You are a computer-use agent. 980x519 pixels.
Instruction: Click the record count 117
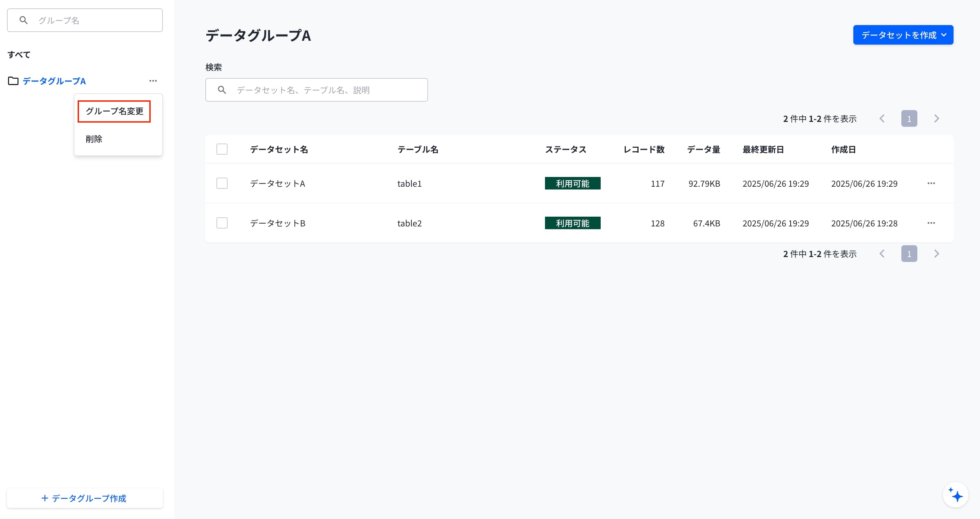(657, 184)
